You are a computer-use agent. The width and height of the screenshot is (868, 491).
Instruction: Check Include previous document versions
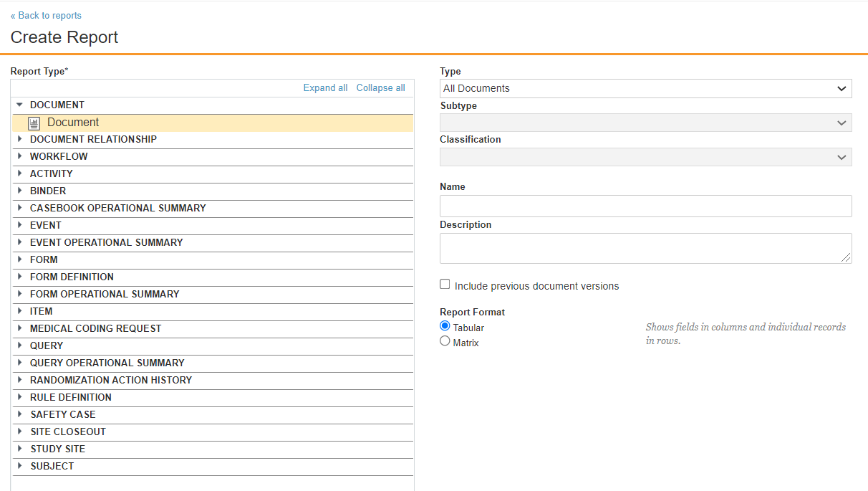point(445,284)
